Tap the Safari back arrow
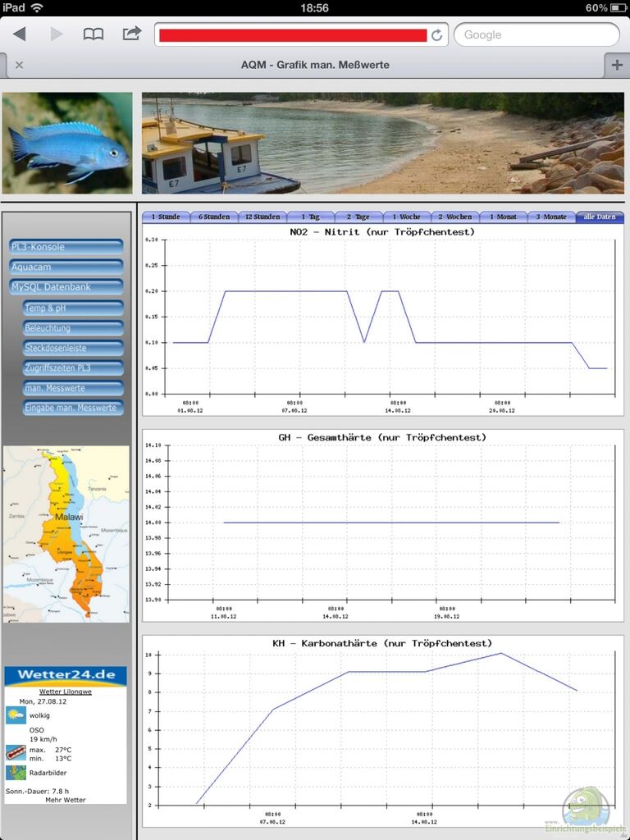The height and width of the screenshot is (840, 630). 20,34
